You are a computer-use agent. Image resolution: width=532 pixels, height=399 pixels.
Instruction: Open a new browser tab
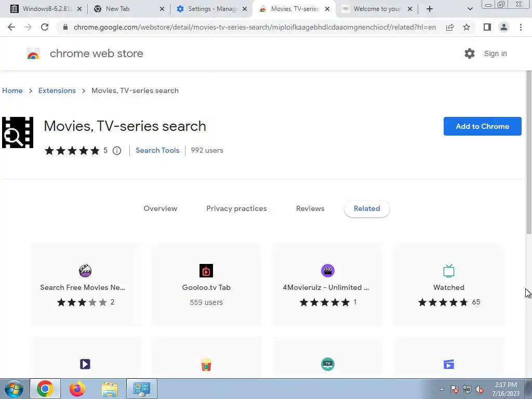(x=430, y=9)
